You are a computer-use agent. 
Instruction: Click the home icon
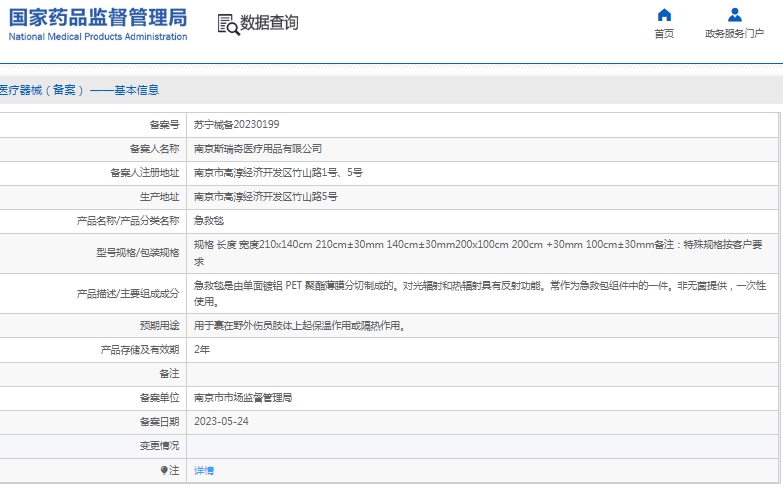pos(664,15)
